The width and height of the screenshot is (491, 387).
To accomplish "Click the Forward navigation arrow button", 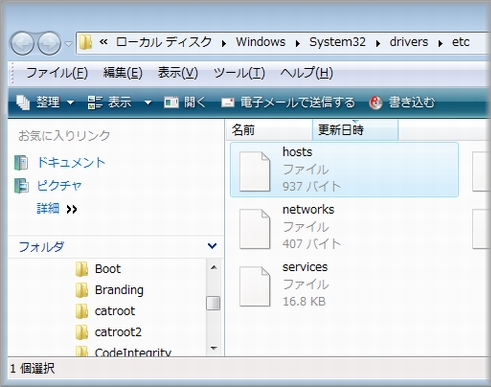I will coord(49,43).
